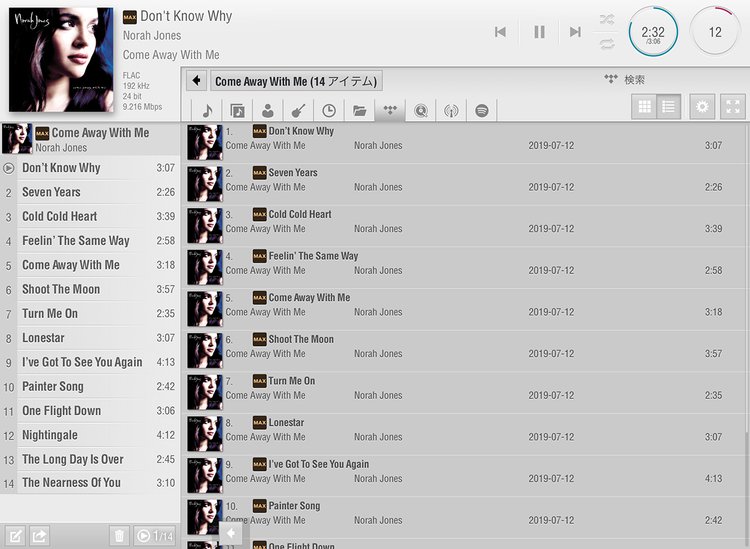Select Turn Me On in the queue

[90, 314]
